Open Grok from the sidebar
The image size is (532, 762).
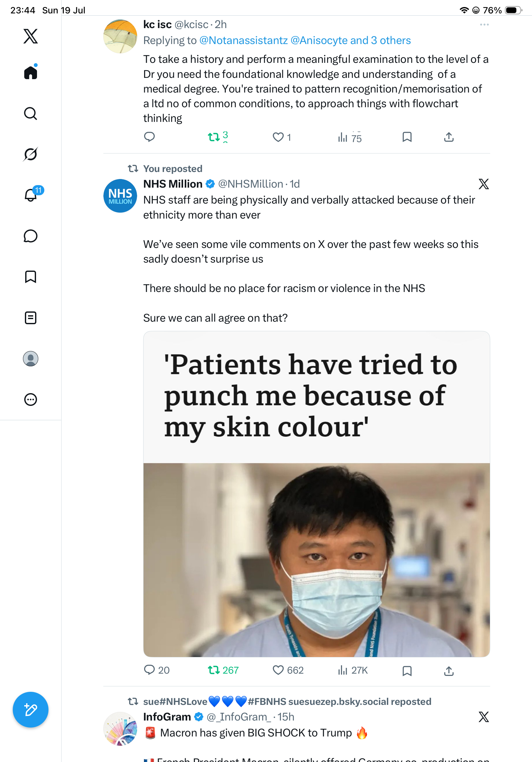31,154
